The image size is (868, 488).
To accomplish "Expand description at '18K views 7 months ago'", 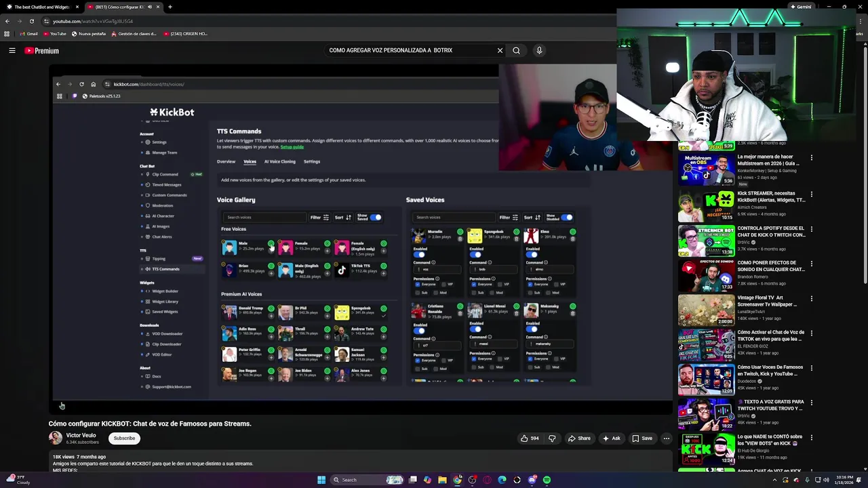I will click(79, 457).
